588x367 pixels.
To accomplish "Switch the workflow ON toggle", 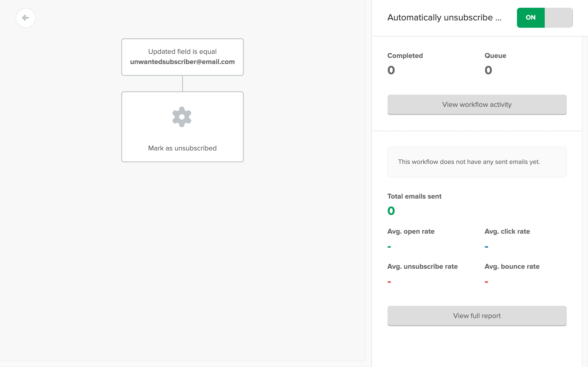I will tap(530, 18).
